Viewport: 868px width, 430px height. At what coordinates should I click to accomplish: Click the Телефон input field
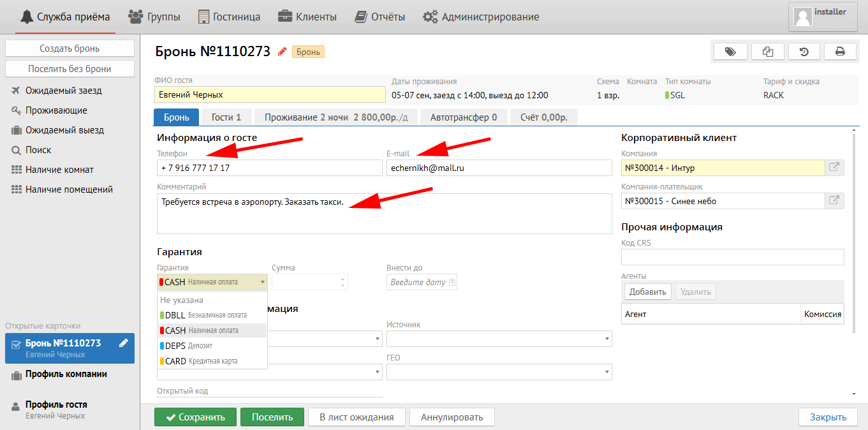[268, 168]
